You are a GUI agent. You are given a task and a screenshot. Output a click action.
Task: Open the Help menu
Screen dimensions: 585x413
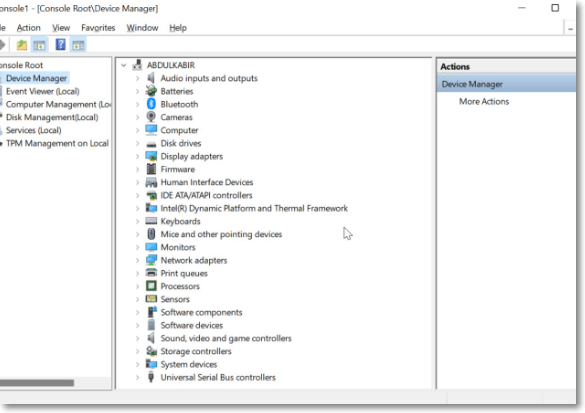point(178,28)
